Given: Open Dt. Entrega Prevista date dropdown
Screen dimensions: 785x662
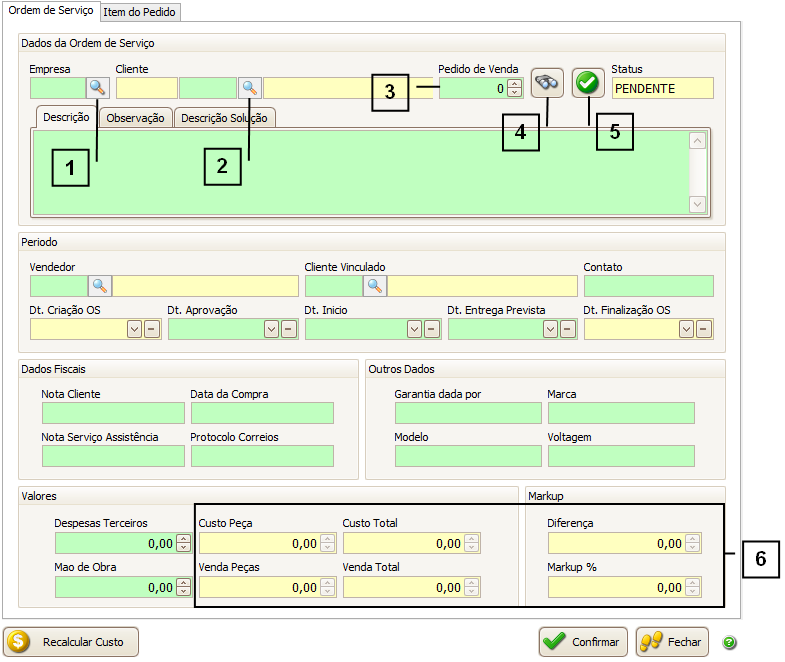Looking at the screenshot, I should [x=551, y=329].
